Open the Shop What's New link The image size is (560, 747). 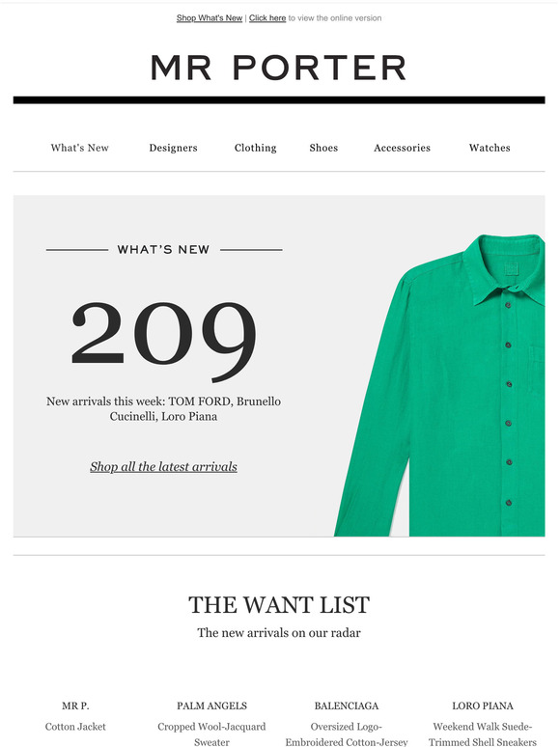(x=210, y=18)
